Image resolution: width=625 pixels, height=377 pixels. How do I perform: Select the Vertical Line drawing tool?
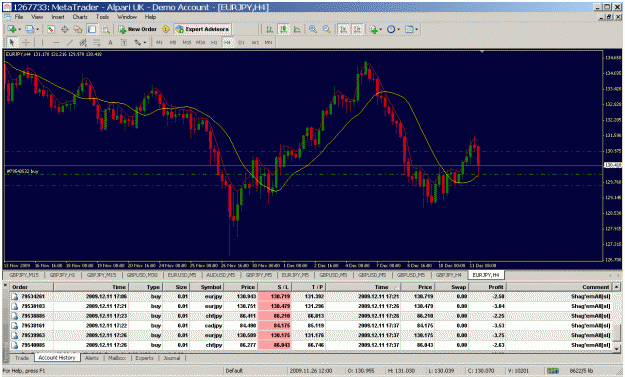click(42, 42)
